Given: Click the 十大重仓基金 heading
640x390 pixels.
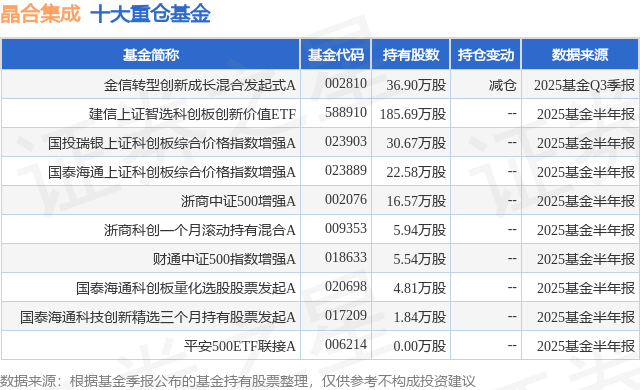Looking at the screenshot, I should click(x=150, y=14).
